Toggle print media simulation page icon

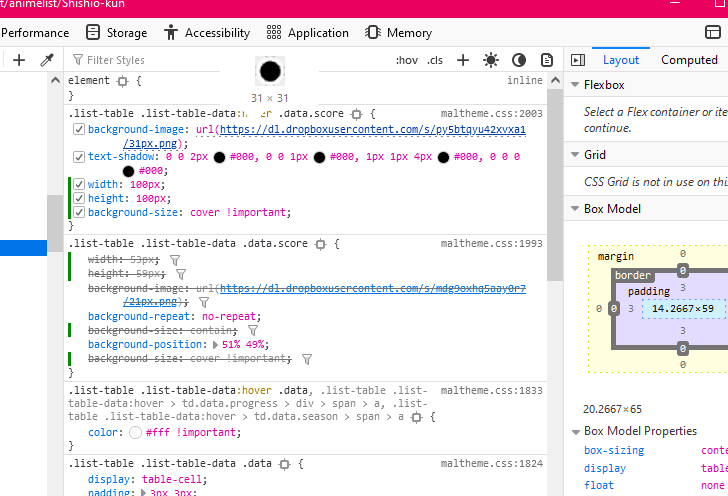[x=546, y=60]
